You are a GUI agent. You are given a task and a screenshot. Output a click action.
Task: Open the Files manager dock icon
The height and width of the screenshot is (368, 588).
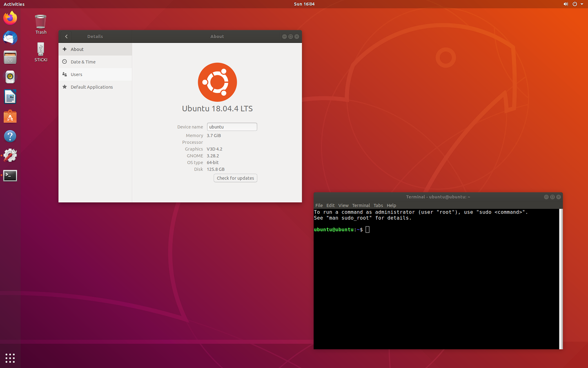pyautogui.click(x=10, y=57)
